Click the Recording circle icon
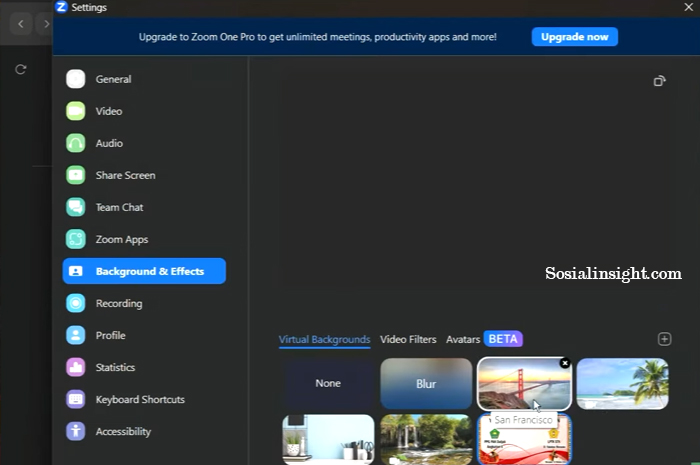Image resolution: width=700 pixels, height=465 pixels. pyautogui.click(x=75, y=303)
